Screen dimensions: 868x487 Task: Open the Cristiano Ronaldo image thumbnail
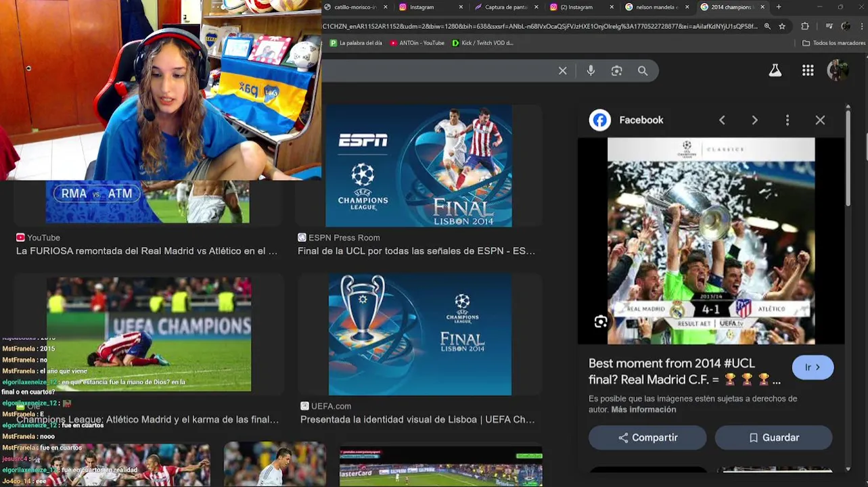tap(275, 464)
